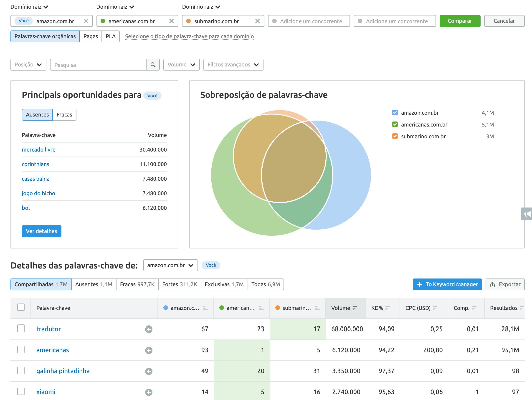Screen dimensions: 532x400
Task: Open third Domínio raiz dropdown
Action: [x=201, y=7]
